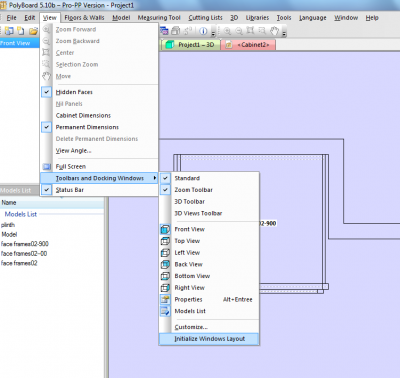
Task: Open the Cutting Lists menu
Action: [205, 18]
